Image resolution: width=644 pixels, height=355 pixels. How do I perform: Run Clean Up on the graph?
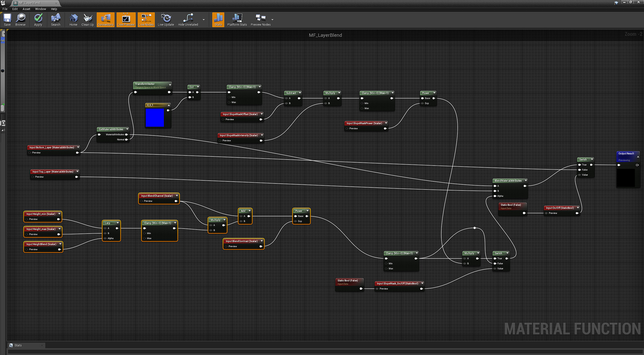(88, 19)
